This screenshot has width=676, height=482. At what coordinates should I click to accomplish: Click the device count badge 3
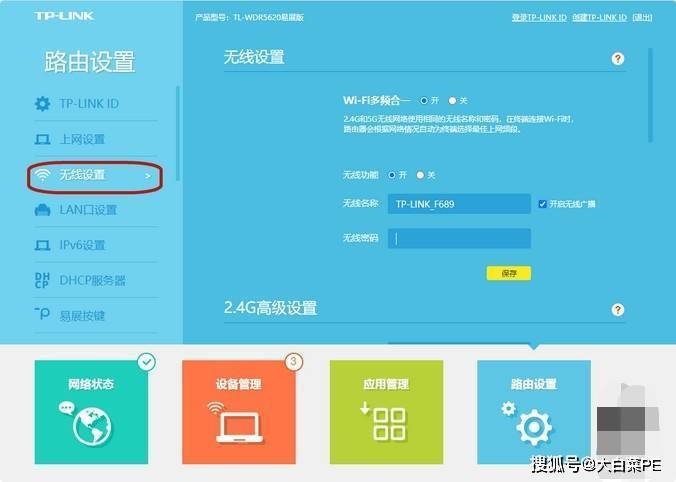coord(294,362)
